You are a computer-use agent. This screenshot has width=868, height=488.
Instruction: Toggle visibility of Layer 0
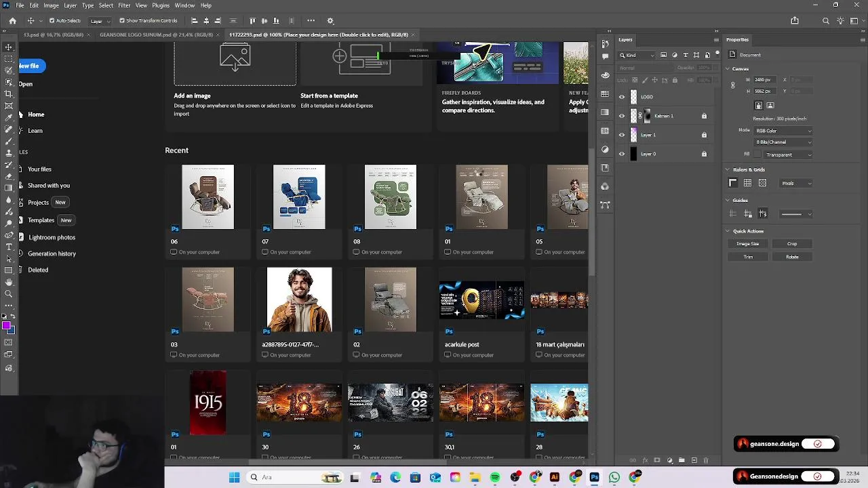pos(622,154)
